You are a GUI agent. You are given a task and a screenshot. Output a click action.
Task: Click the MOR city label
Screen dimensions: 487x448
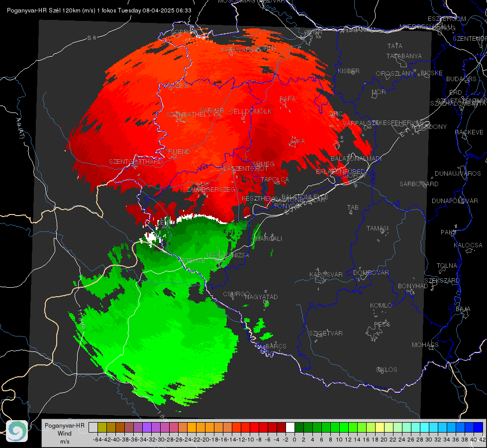coord(379,92)
